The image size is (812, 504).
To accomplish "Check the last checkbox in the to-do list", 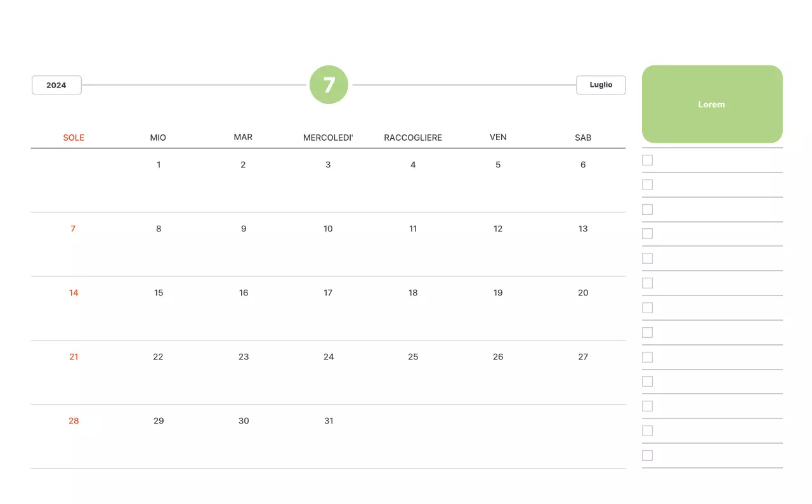I will pyautogui.click(x=647, y=455).
